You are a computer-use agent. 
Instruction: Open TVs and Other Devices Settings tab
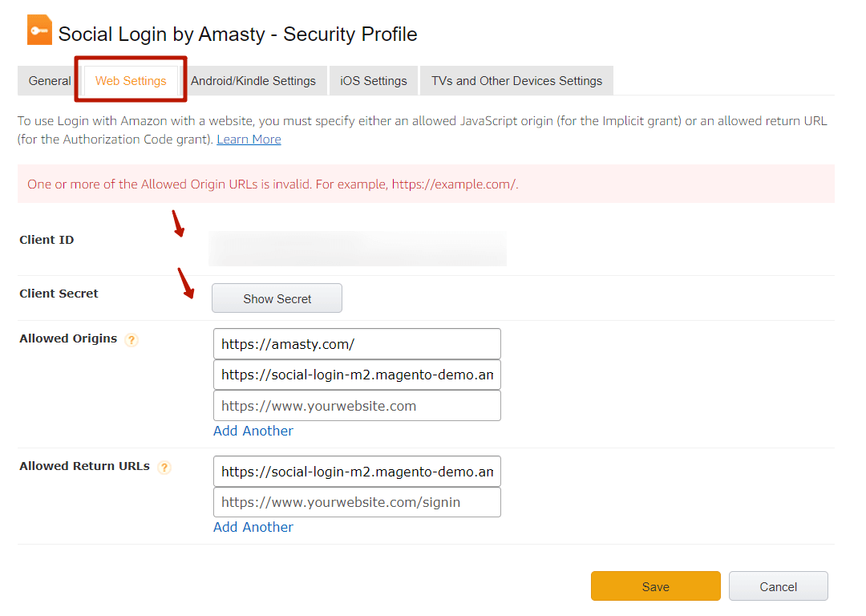(x=516, y=81)
